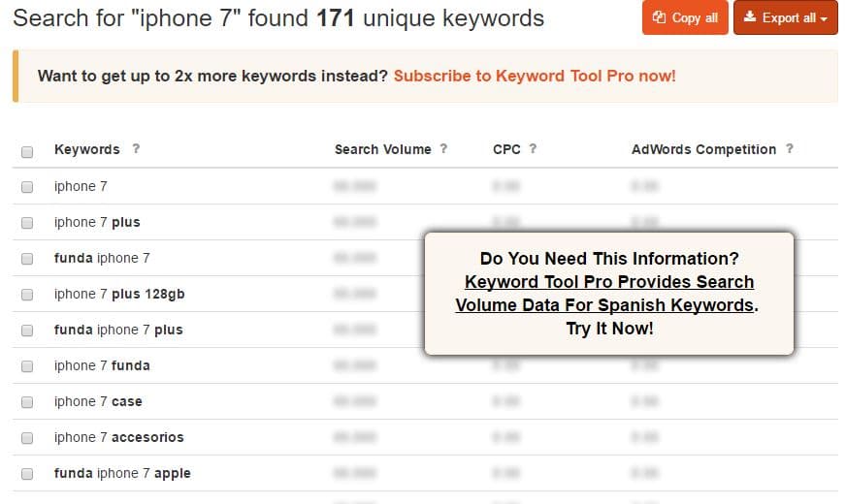Screen dimensions: 846x504
Task: Open the Export all dropdown
Action: click(x=785, y=17)
